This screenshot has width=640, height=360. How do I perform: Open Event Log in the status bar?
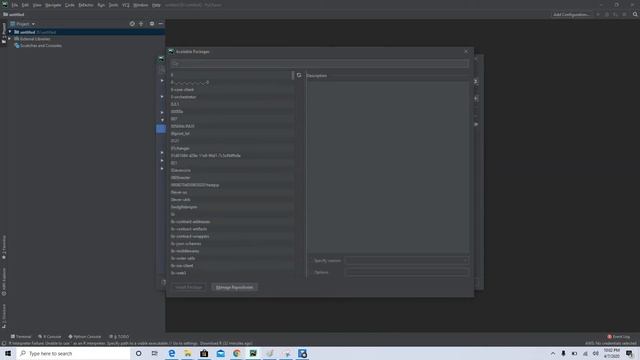[619, 337]
